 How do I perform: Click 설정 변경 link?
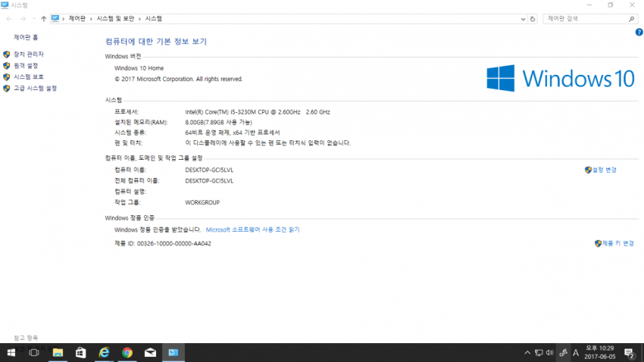(x=604, y=170)
